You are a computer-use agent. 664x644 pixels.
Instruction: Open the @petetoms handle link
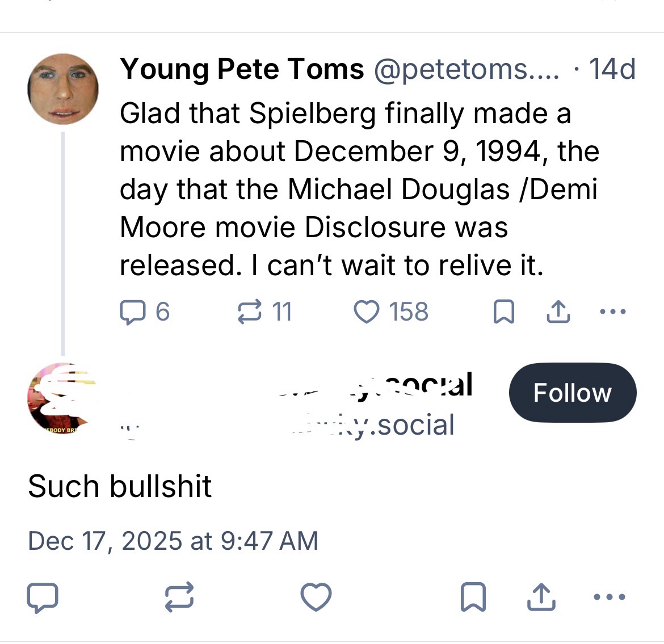(x=465, y=69)
